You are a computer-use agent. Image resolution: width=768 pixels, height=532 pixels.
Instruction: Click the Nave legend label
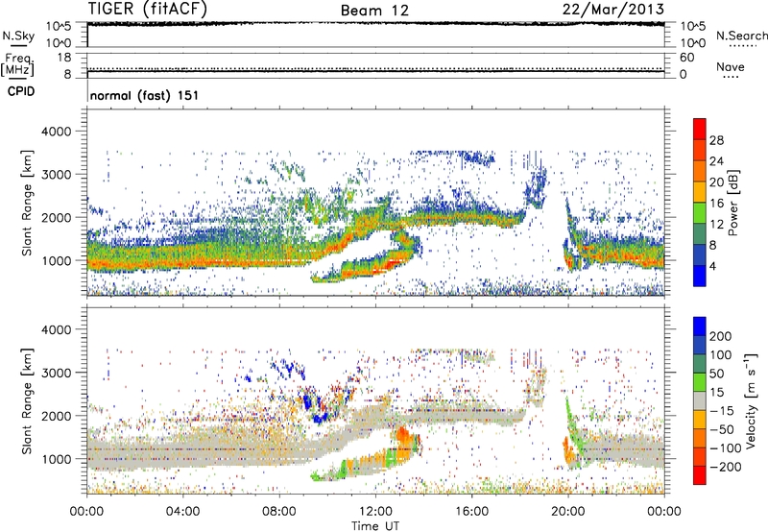click(x=731, y=66)
